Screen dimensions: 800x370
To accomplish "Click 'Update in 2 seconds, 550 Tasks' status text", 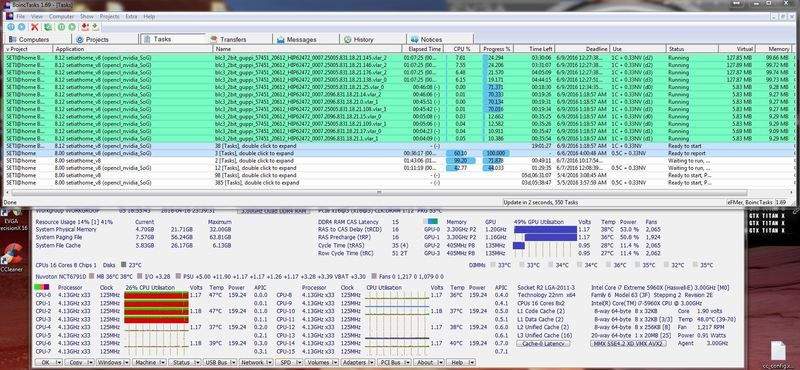I will 541,202.
